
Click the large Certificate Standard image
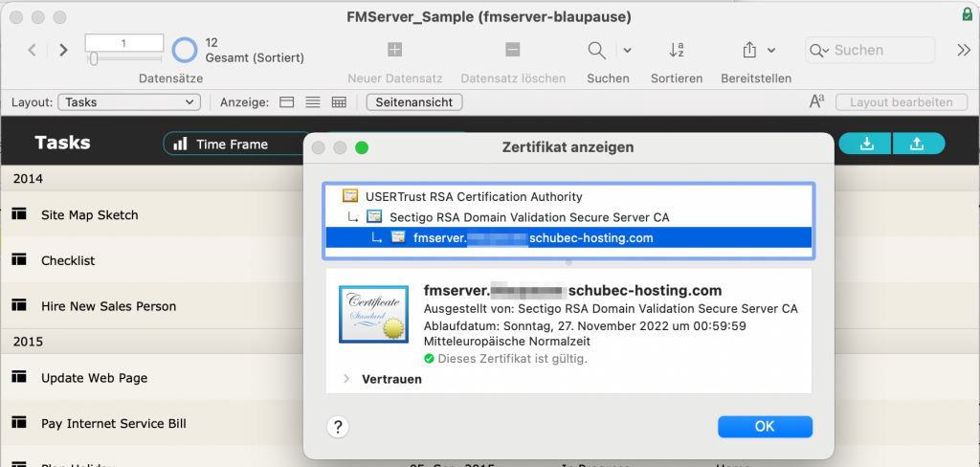pos(373,315)
